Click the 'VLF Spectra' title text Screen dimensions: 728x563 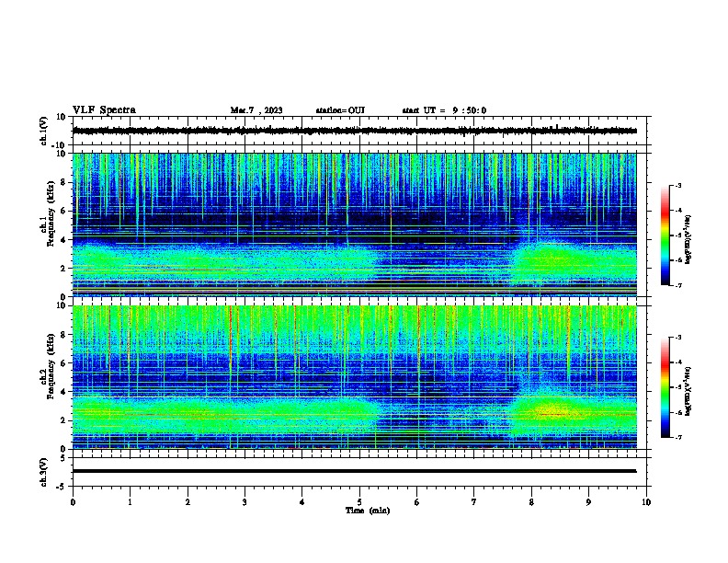click(x=104, y=110)
